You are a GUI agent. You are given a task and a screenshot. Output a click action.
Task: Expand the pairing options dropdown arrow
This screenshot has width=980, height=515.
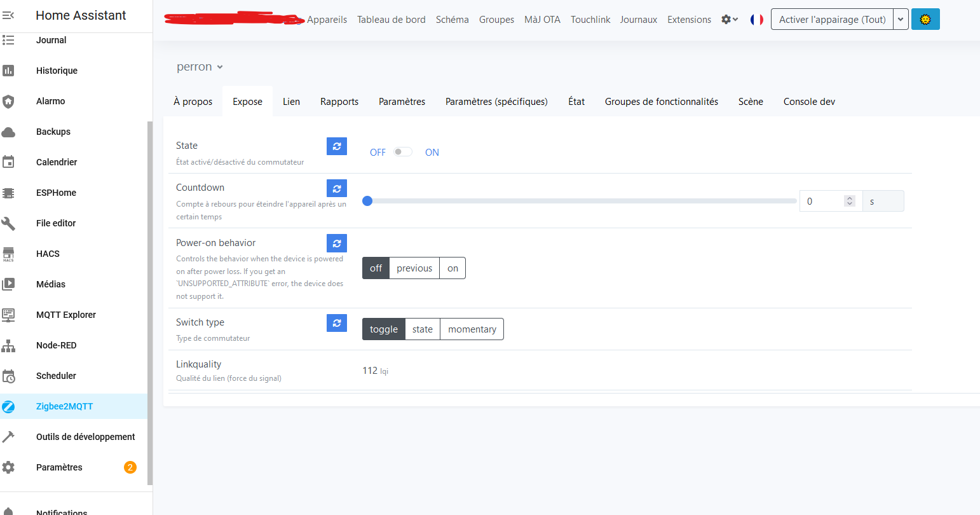click(901, 20)
